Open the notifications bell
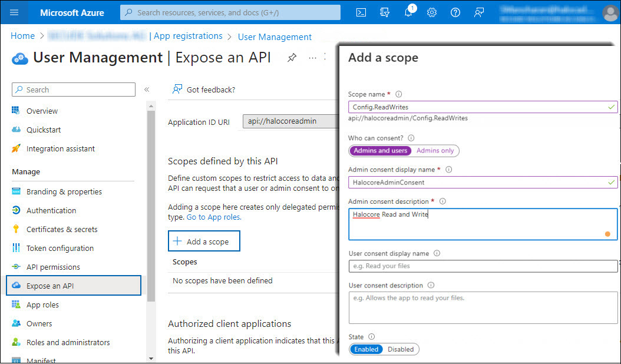Screen dimensions: 621x364 click(408, 12)
